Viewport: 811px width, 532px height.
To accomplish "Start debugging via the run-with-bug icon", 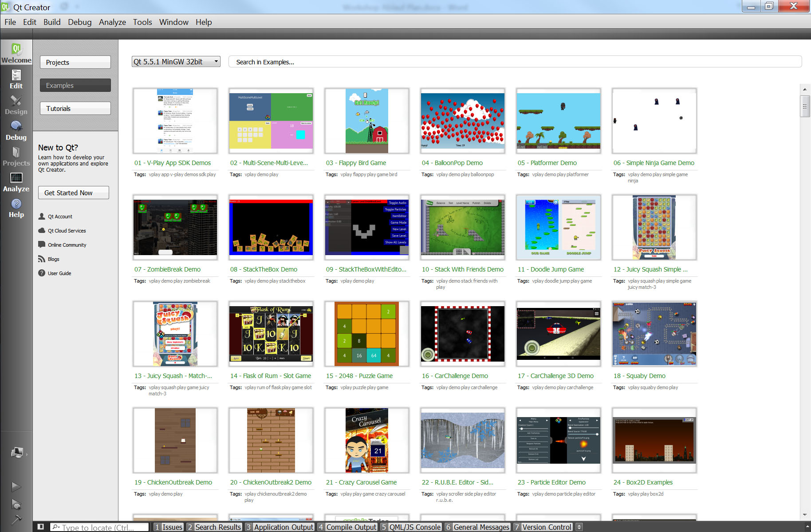I will 16,504.
